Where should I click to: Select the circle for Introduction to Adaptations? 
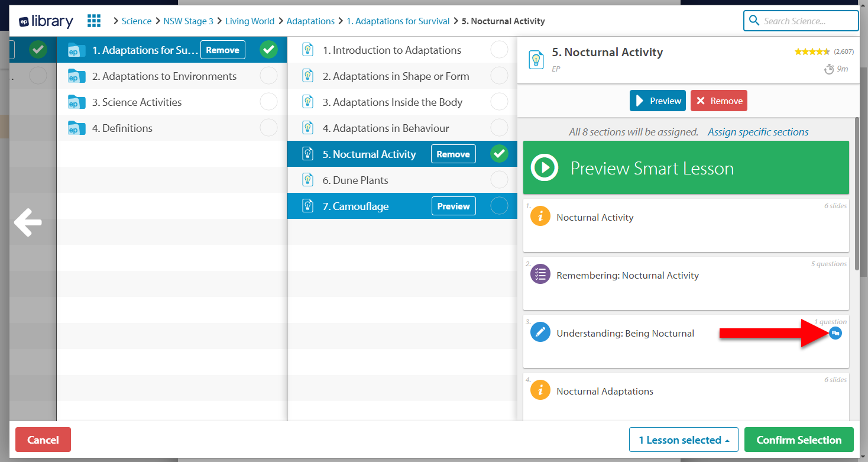click(x=499, y=50)
